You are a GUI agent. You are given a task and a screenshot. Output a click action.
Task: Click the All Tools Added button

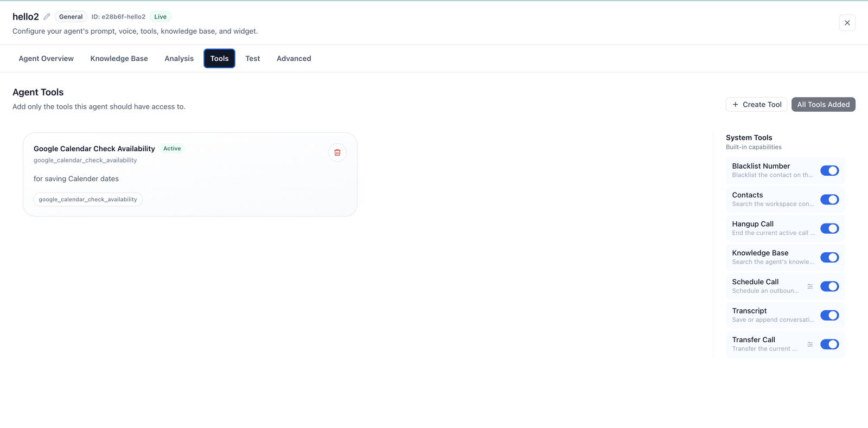click(x=824, y=105)
